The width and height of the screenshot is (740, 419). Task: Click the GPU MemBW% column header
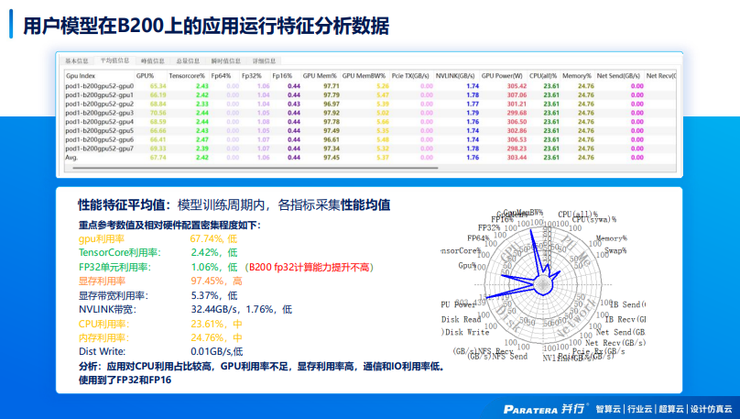363,75
